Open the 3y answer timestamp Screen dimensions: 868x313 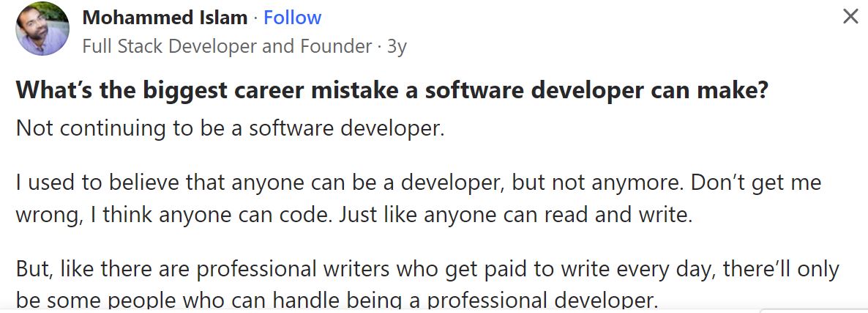pos(397,47)
